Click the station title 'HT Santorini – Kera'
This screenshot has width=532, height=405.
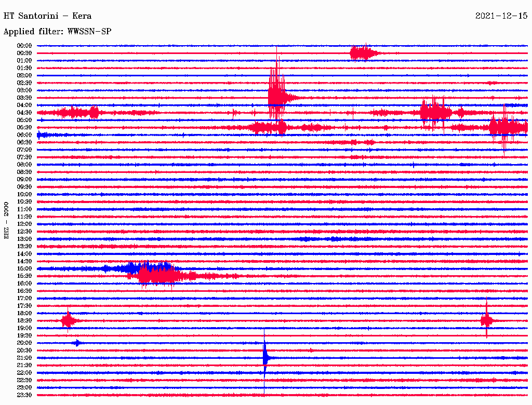click(47, 16)
